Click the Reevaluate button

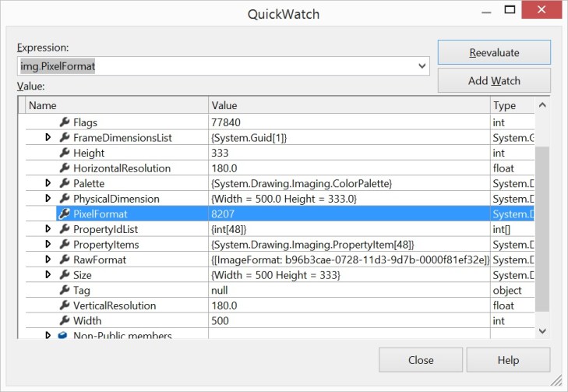click(494, 53)
